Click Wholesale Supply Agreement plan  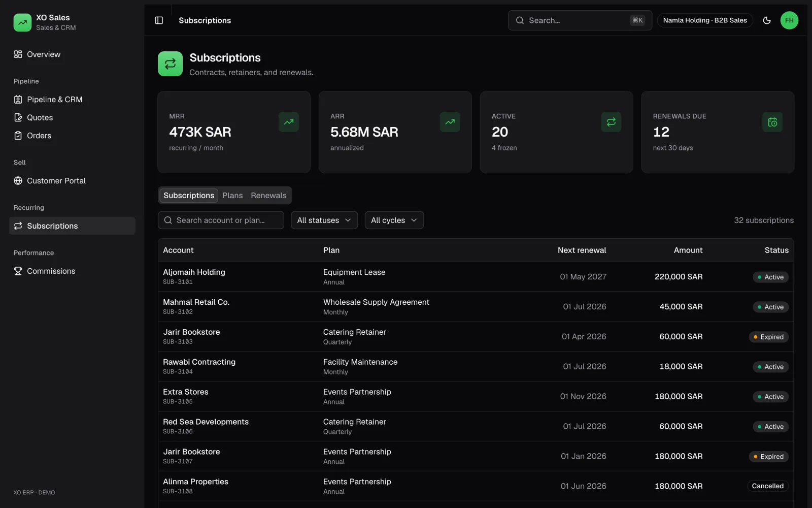[376, 302]
